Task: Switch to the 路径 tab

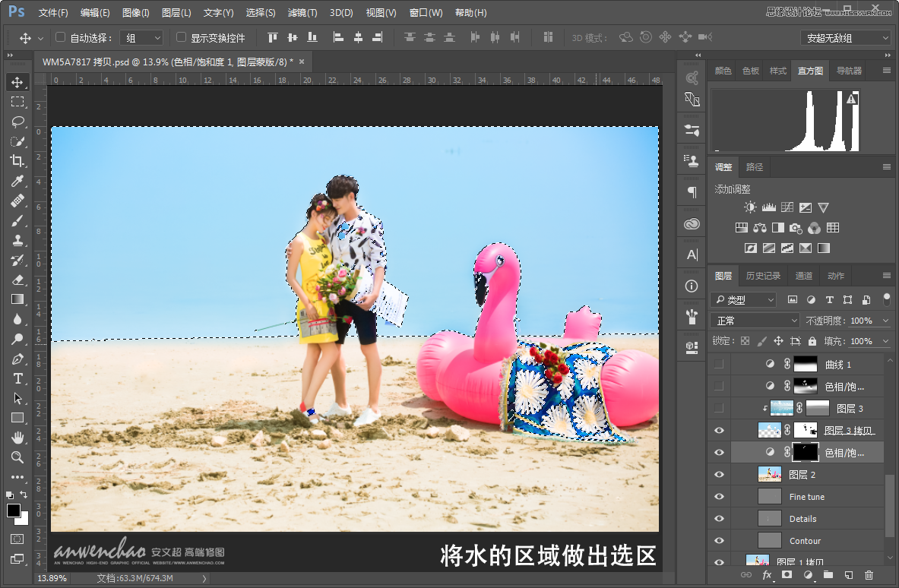Action: click(755, 167)
